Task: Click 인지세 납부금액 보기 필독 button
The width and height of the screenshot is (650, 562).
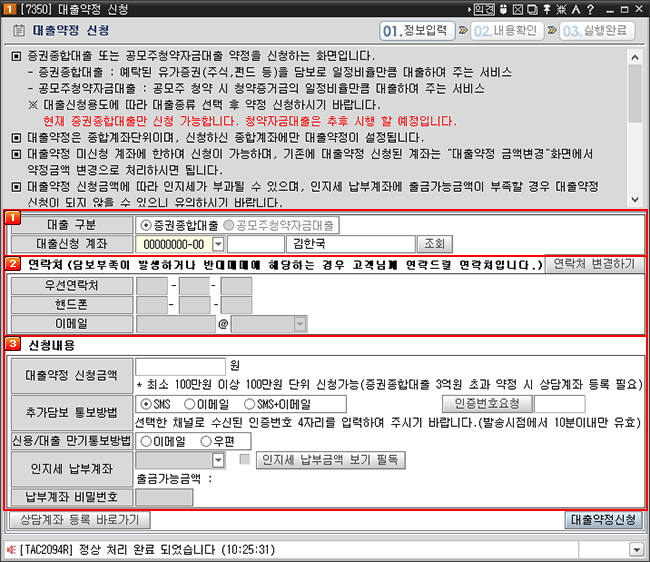Action: click(x=330, y=460)
